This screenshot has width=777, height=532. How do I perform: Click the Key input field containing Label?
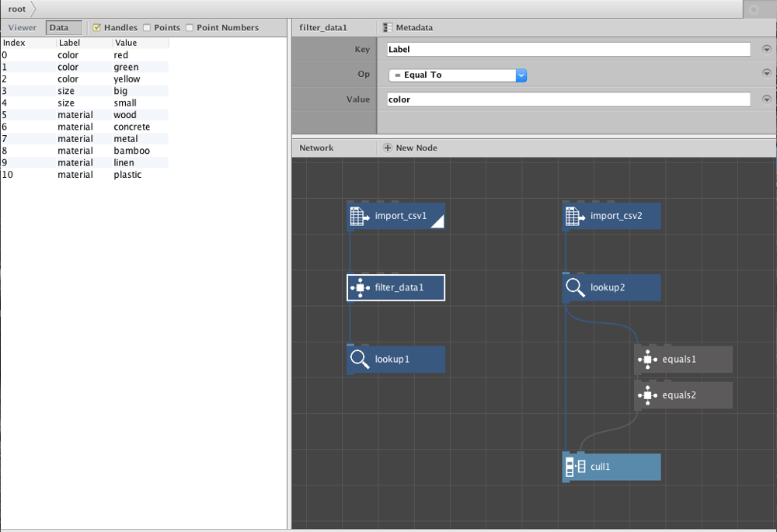coord(569,49)
